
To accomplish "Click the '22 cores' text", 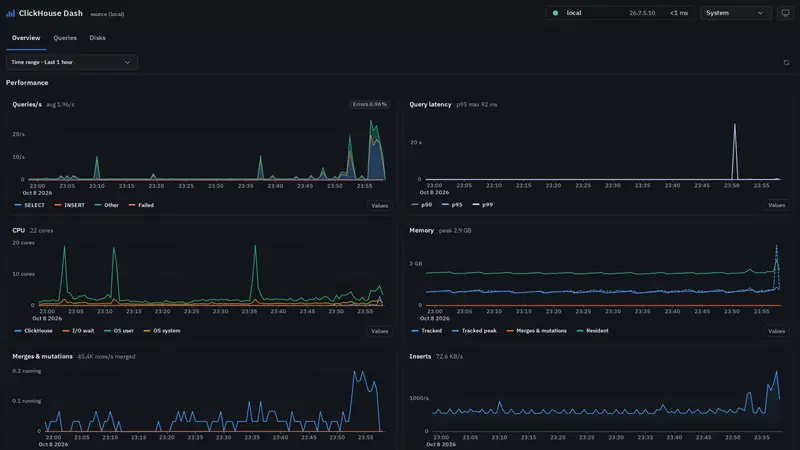I will 41,231.
